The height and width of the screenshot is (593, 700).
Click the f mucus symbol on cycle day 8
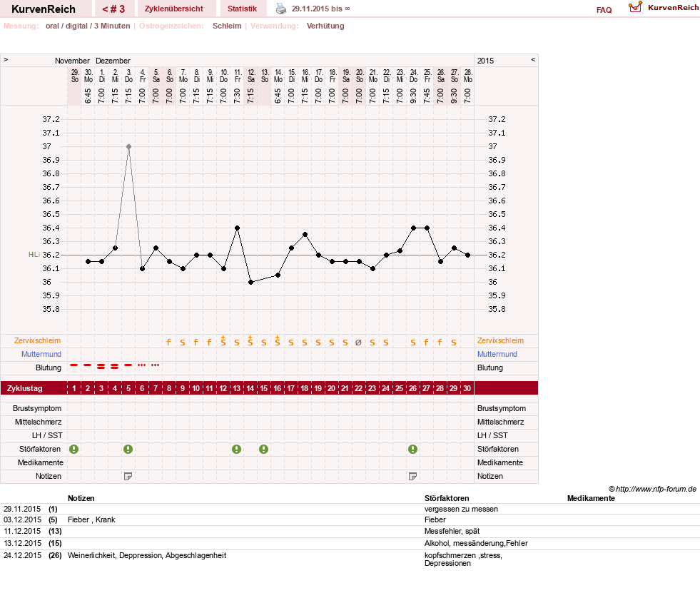coord(168,343)
